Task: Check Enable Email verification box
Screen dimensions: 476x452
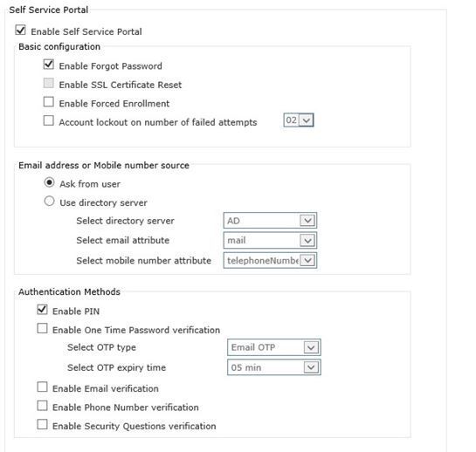Action: tap(42, 387)
